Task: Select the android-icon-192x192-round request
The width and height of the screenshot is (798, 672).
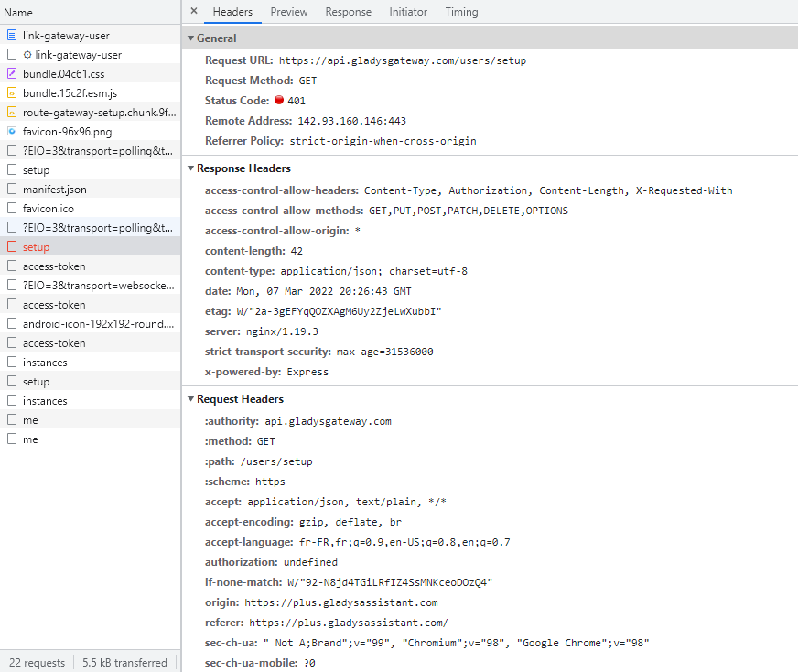Action: (x=91, y=324)
